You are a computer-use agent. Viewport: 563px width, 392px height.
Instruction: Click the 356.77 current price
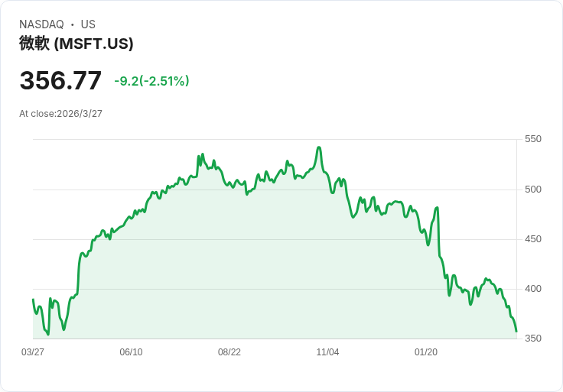coord(60,81)
